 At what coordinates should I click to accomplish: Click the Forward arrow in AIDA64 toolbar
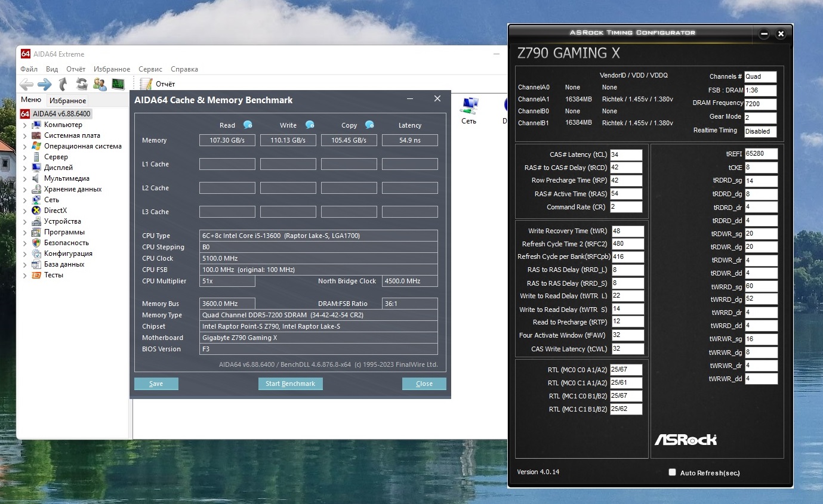click(45, 84)
